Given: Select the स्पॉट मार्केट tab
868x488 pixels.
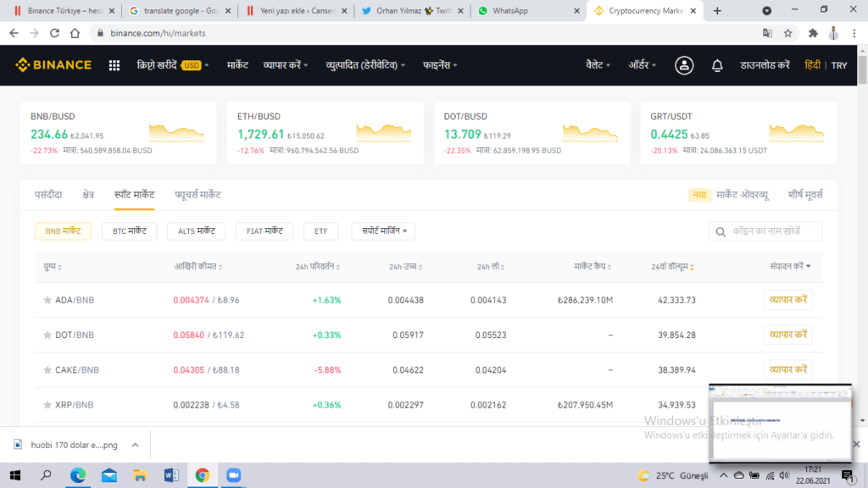Looking at the screenshot, I should click(134, 195).
